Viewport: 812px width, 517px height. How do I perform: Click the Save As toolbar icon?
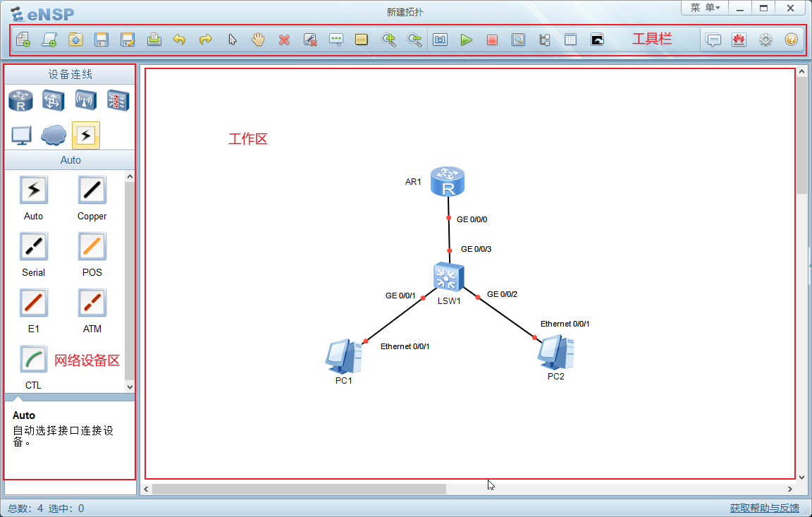tap(128, 39)
